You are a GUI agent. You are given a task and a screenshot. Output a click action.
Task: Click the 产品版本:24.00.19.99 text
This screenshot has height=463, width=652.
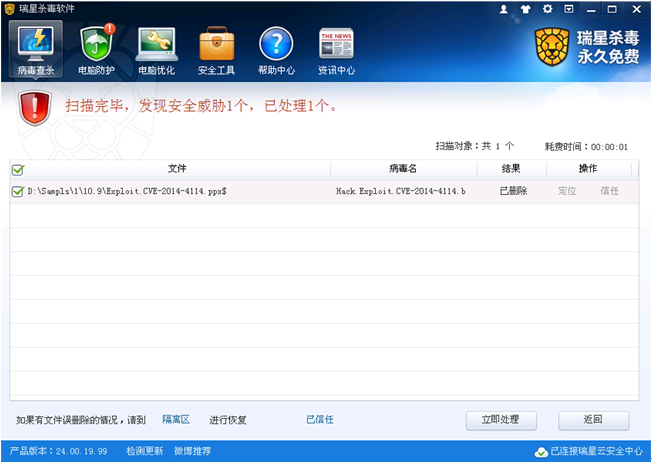coord(58,451)
